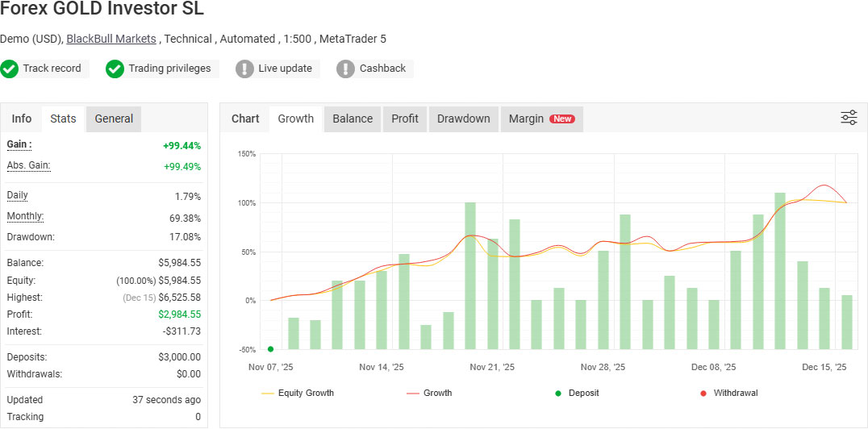868x429 pixels.
Task: Click the Gain label in stats
Action: click(19, 144)
